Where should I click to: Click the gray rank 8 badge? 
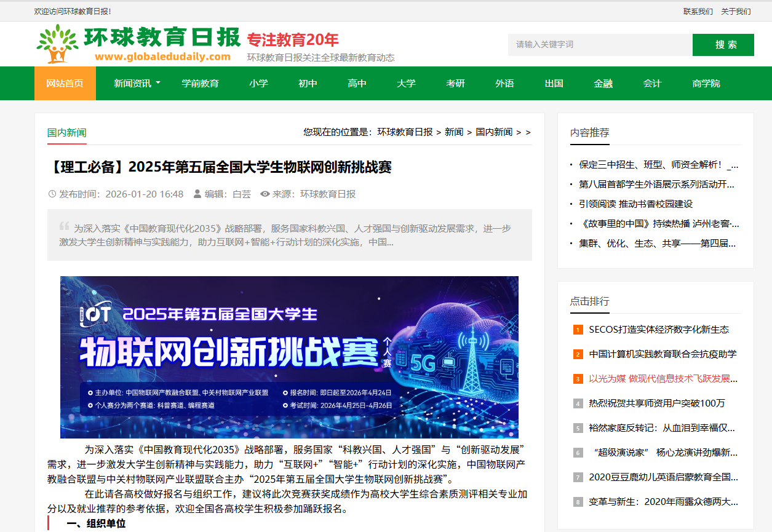point(578,502)
